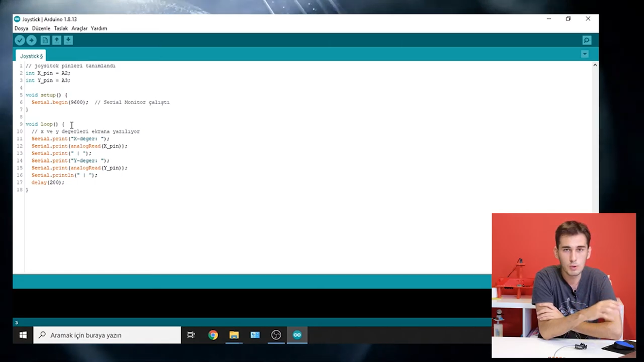Open File Explorer from the taskbar
644x362 pixels.
[x=234, y=335]
